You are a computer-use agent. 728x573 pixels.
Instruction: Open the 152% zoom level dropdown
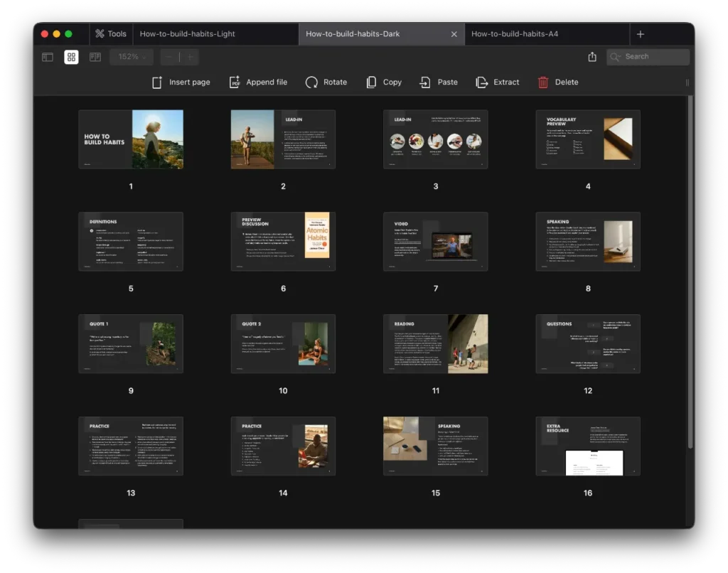pyautogui.click(x=131, y=56)
